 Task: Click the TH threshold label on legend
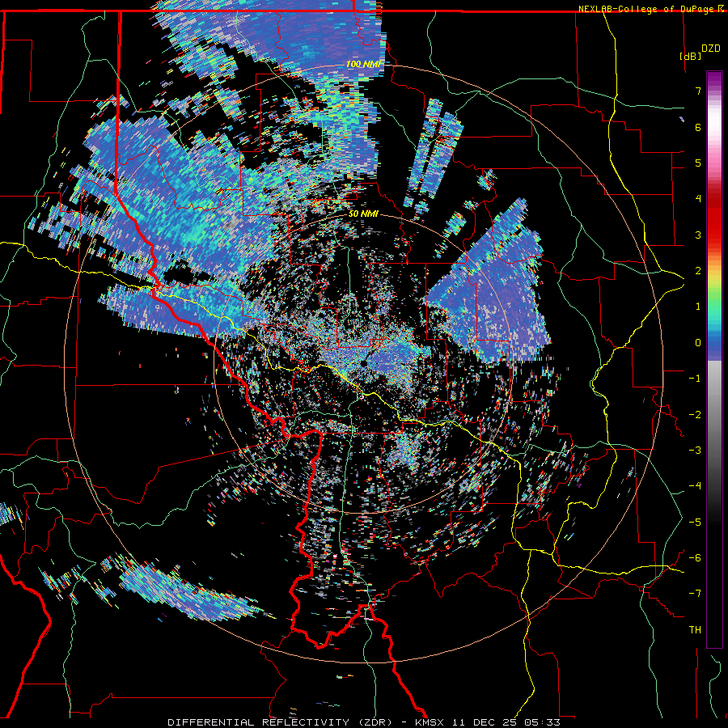pyautogui.click(x=695, y=630)
